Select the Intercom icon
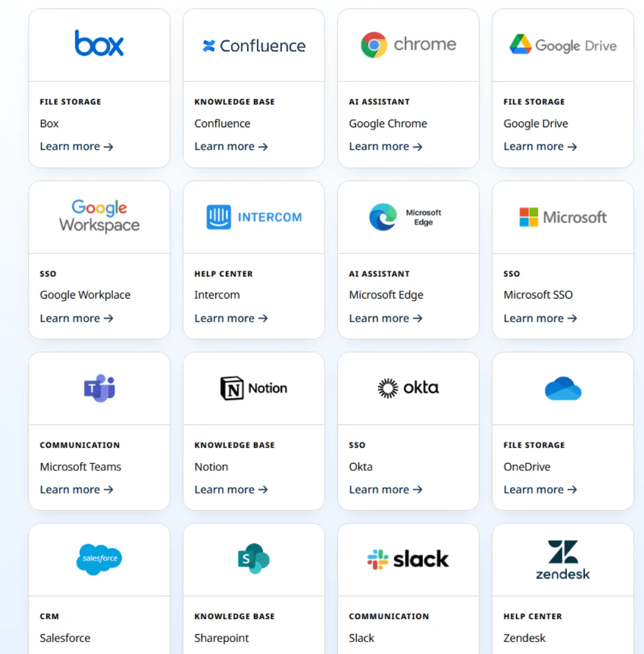Viewport: 644px width, 654px height. (253, 216)
